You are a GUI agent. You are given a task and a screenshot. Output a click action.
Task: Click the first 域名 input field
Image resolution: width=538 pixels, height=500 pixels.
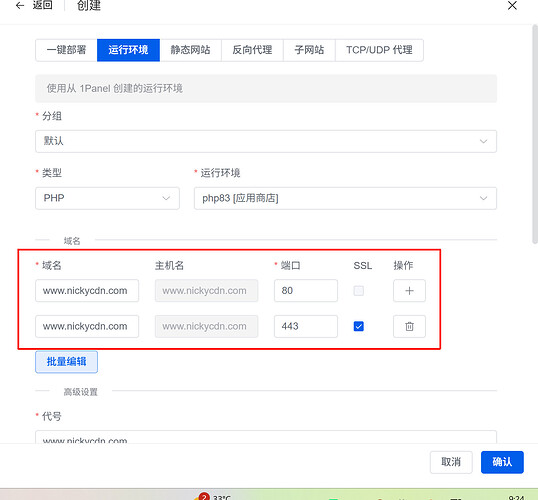[x=87, y=291]
